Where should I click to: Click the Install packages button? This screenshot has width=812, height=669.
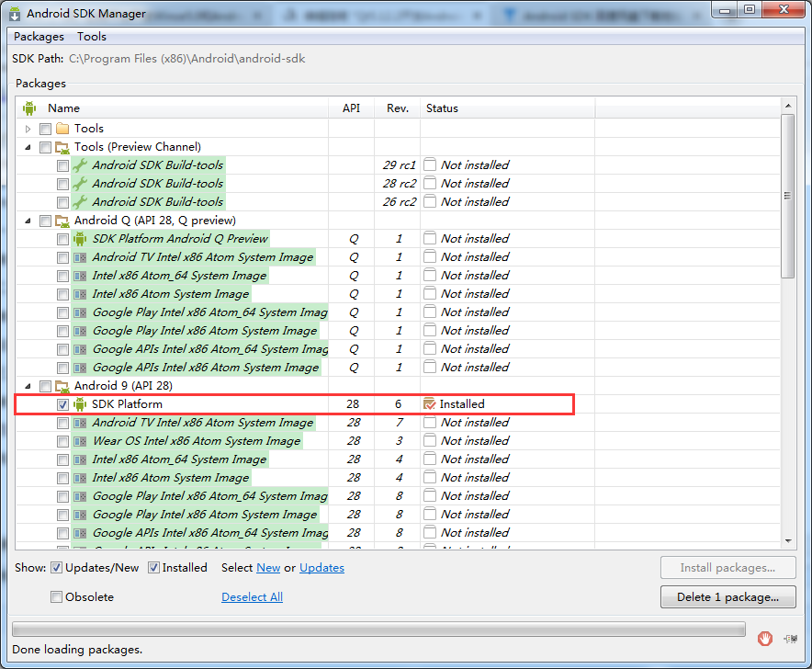(728, 568)
